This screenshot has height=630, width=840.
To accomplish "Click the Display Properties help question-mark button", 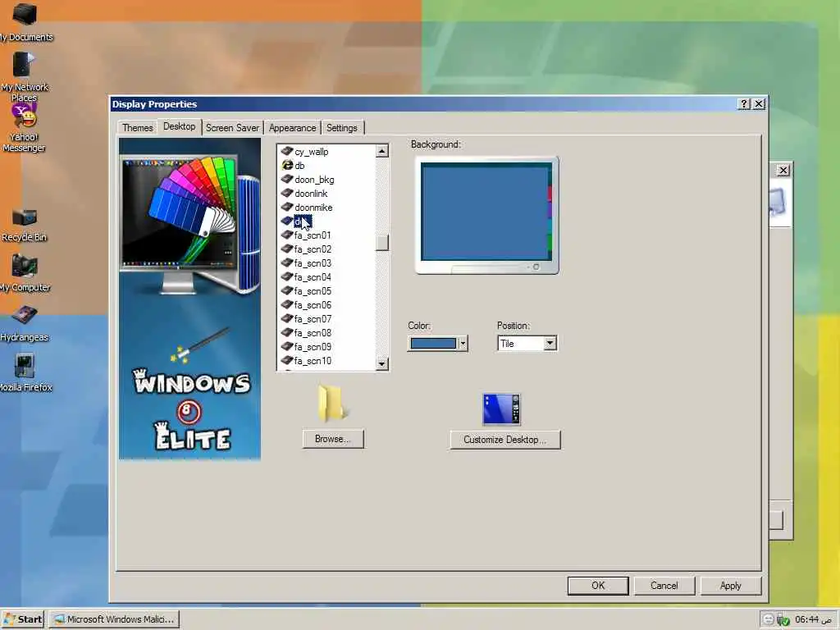I will [743, 104].
